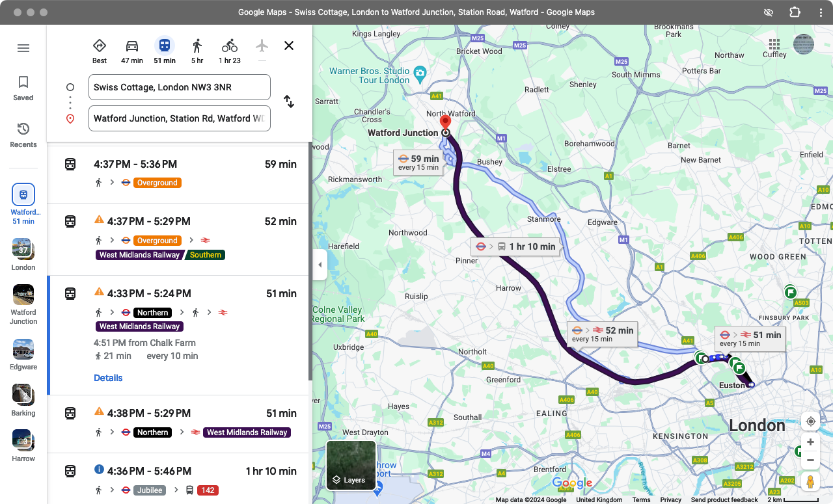Swap start and destination locations

click(289, 101)
